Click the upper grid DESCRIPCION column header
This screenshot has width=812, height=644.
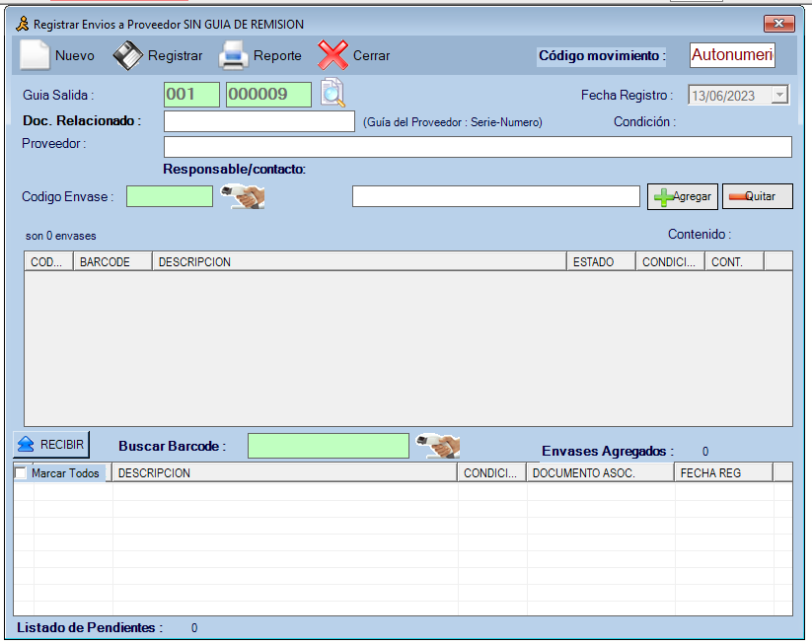[359, 261]
